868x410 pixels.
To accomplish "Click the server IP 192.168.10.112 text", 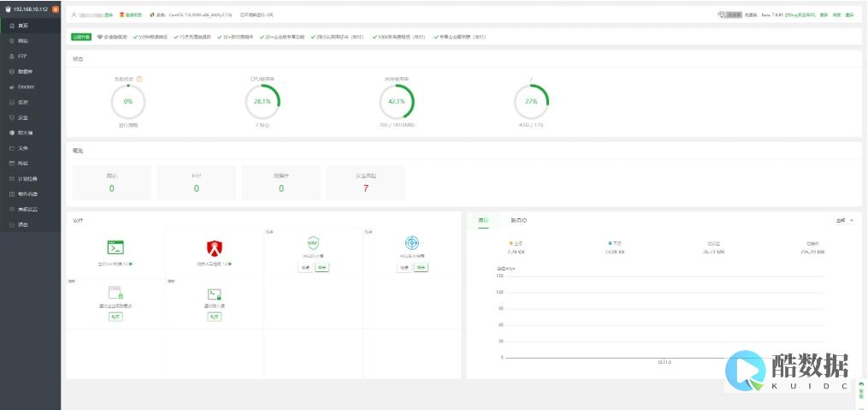I will [x=31, y=9].
